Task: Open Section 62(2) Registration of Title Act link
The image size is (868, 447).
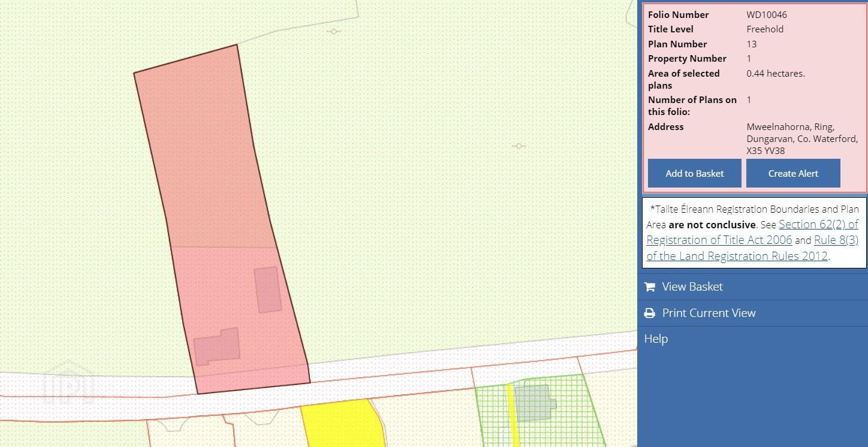Action: (x=752, y=232)
